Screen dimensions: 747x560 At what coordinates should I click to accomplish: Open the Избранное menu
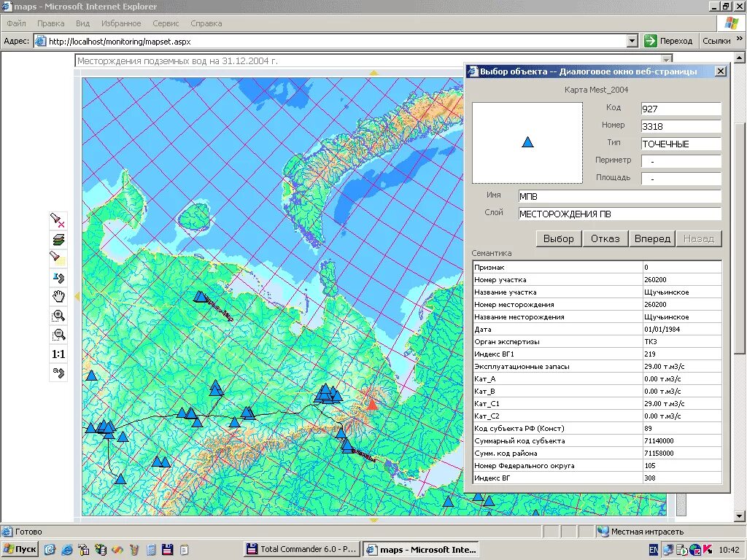tap(121, 23)
